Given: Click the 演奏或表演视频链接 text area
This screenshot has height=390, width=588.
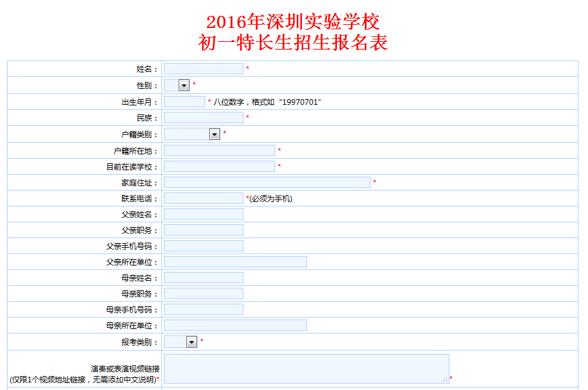Looking at the screenshot, I should pos(305,368).
